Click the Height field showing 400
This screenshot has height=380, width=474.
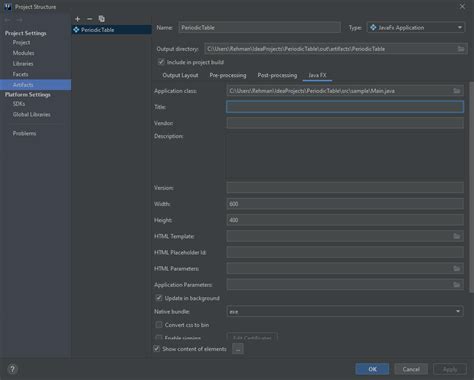[345, 220]
